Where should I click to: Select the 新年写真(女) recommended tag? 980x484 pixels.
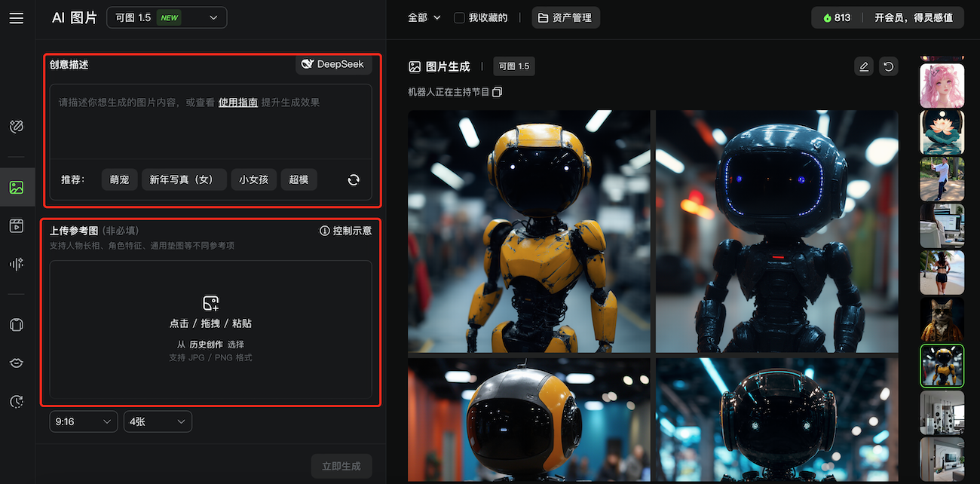click(x=184, y=179)
